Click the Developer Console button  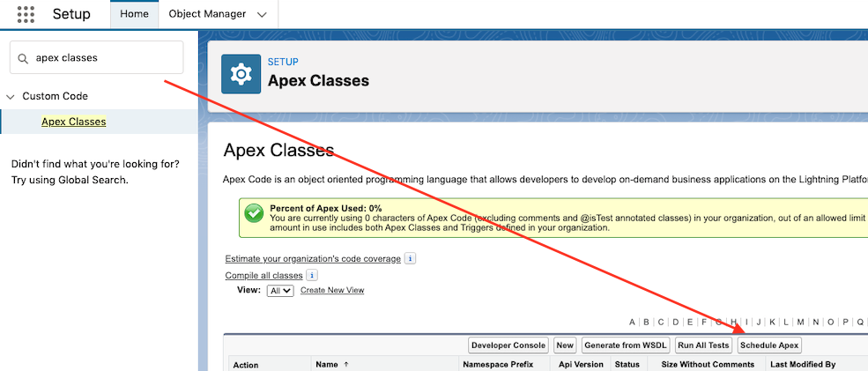pyautogui.click(x=508, y=345)
